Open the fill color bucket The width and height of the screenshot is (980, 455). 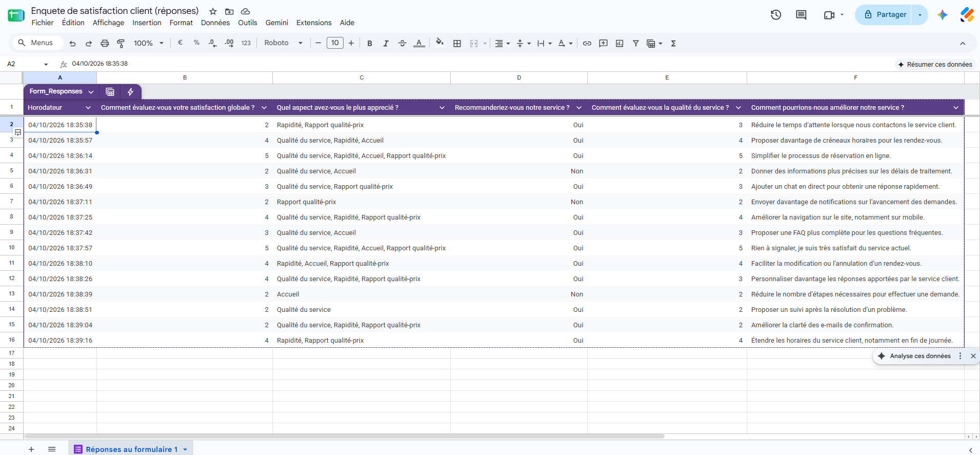[439, 43]
